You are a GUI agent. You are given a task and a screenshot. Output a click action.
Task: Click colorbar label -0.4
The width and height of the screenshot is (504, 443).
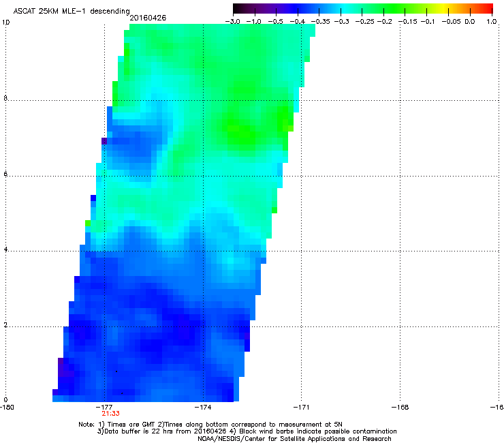(298, 22)
